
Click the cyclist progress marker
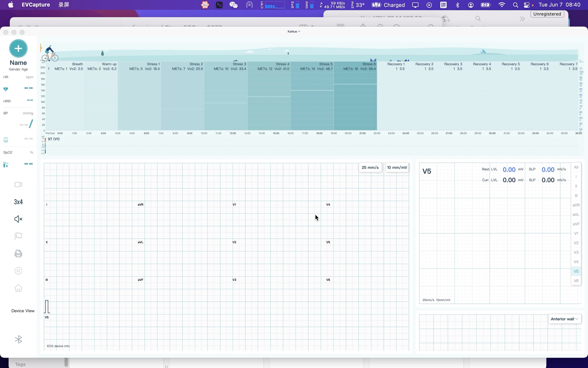[x=50, y=53]
